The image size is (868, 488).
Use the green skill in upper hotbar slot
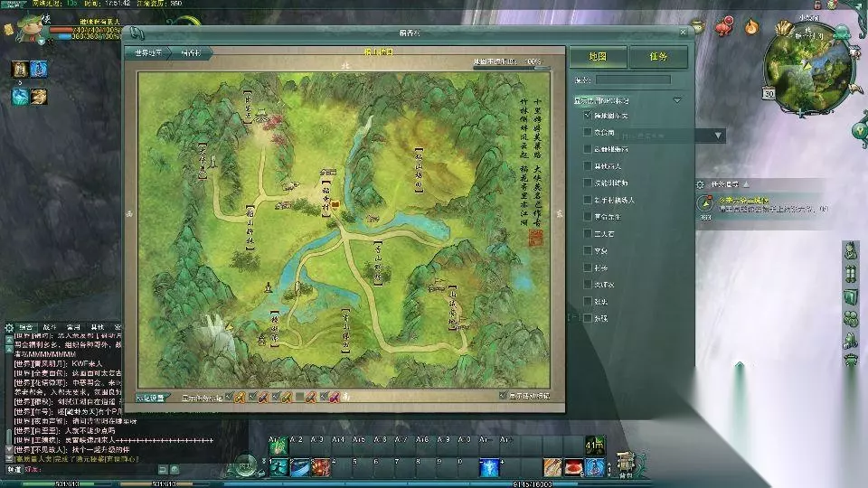(x=278, y=446)
